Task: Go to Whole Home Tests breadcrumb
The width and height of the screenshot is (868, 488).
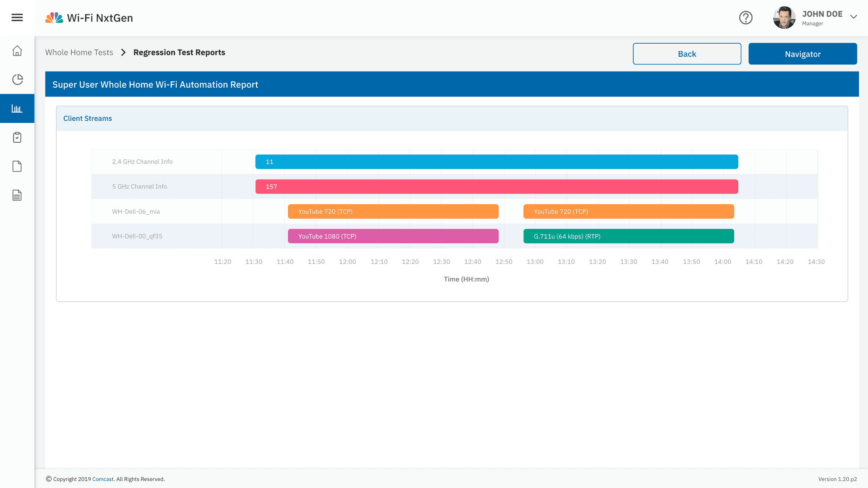Action: (x=79, y=53)
